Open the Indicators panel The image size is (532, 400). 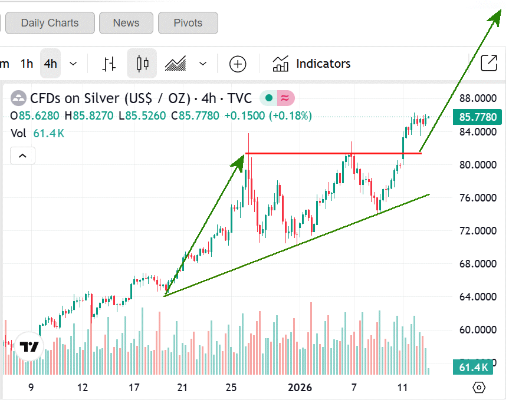click(312, 64)
